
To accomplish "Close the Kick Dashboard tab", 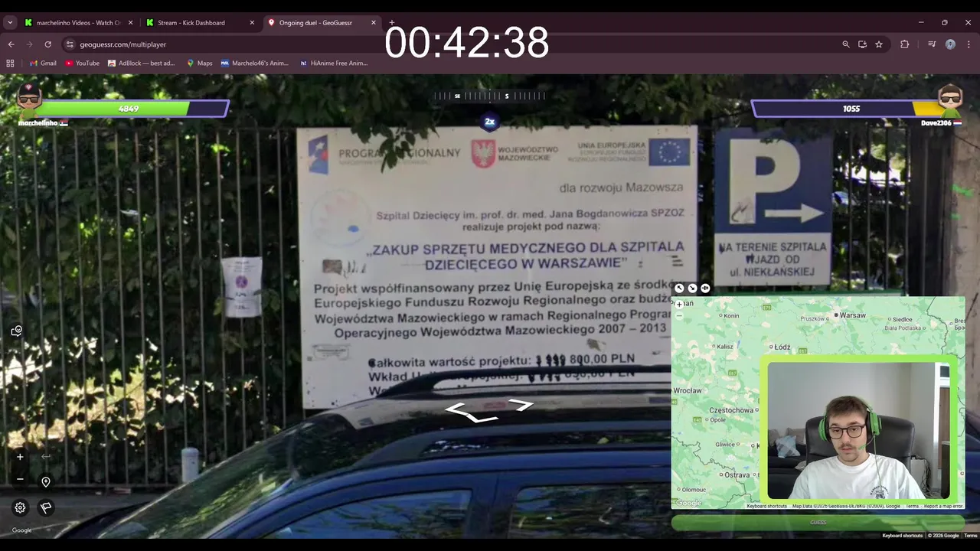I will click(x=252, y=23).
